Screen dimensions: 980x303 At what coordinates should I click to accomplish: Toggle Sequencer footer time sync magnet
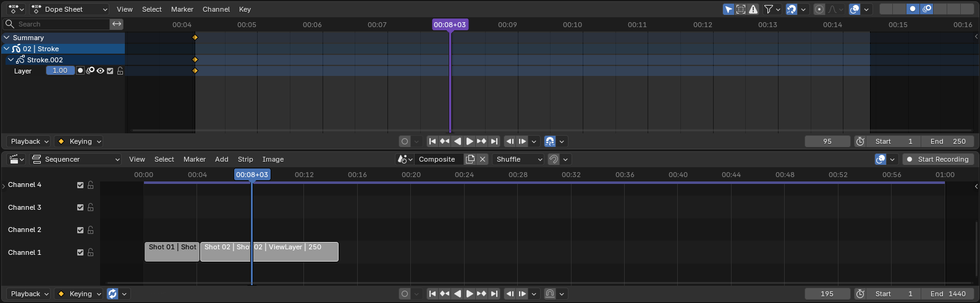click(550, 294)
